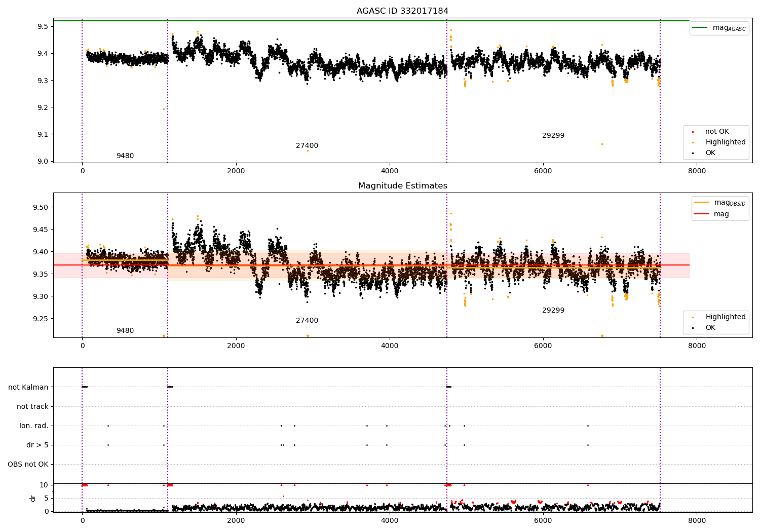This screenshot has height=532, width=760.
Task: Click the 4000 x-axis tick of top plot
Action: click(390, 171)
